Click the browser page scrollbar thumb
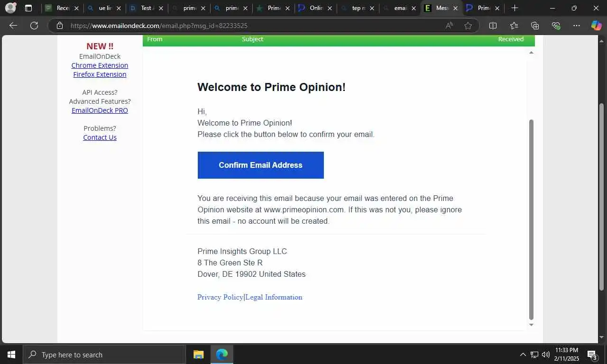Image resolution: width=607 pixels, height=364 pixels. [x=602, y=197]
